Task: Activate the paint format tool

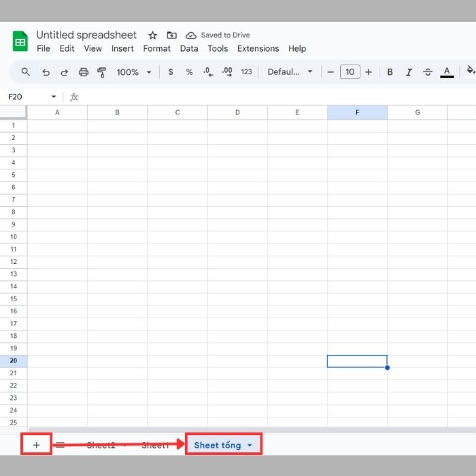Action: coord(102,72)
